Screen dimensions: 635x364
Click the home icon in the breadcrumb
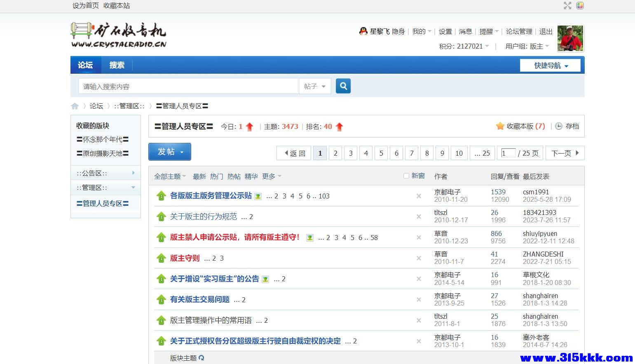point(75,106)
